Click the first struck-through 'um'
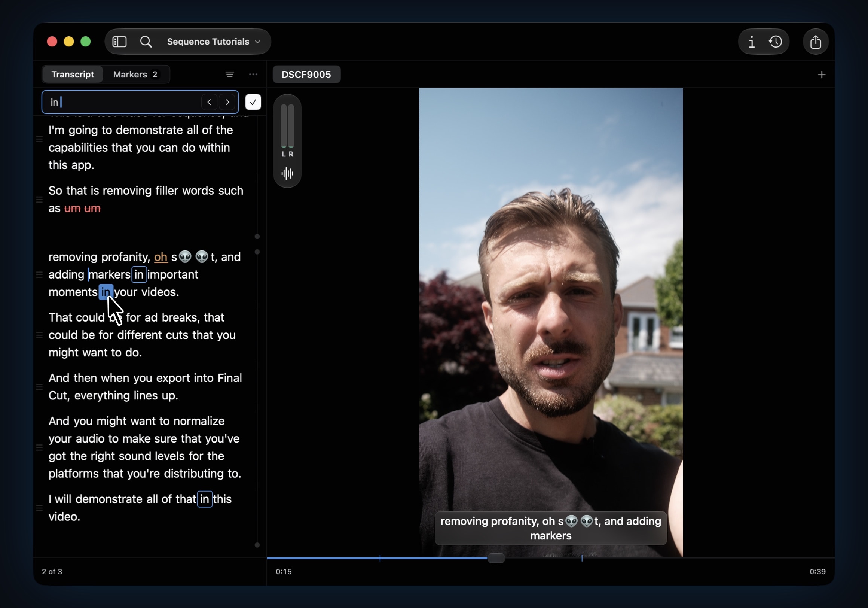 pyautogui.click(x=72, y=208)
